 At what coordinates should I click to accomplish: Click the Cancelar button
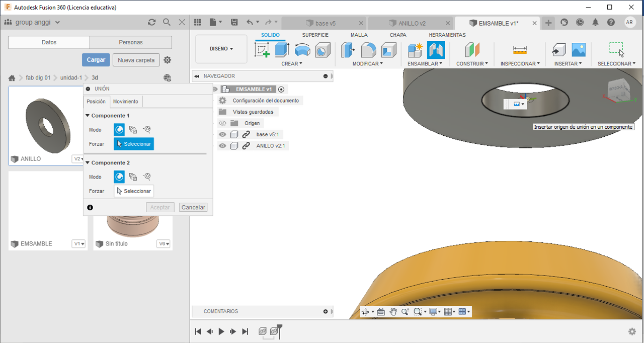(x=193, y=207)
